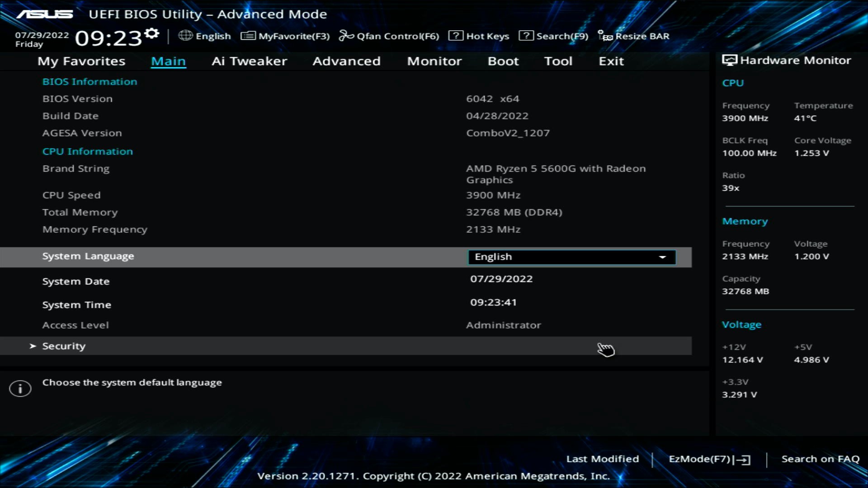Switch to EzMode(F7)

tap(709, 459)
